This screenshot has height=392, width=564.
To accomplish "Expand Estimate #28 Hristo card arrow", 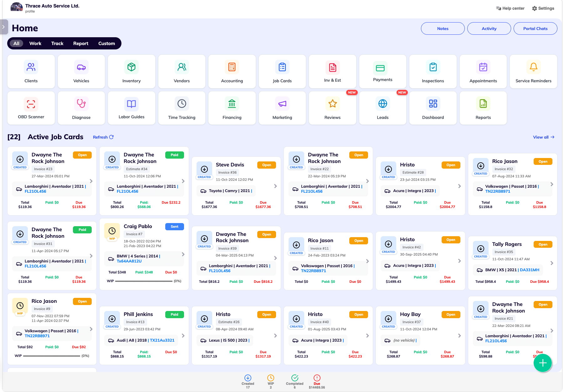I will (459, 186).
